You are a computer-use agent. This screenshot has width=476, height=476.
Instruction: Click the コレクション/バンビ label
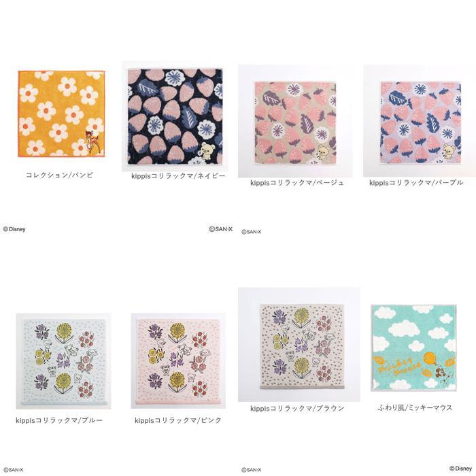coord(60,175)
